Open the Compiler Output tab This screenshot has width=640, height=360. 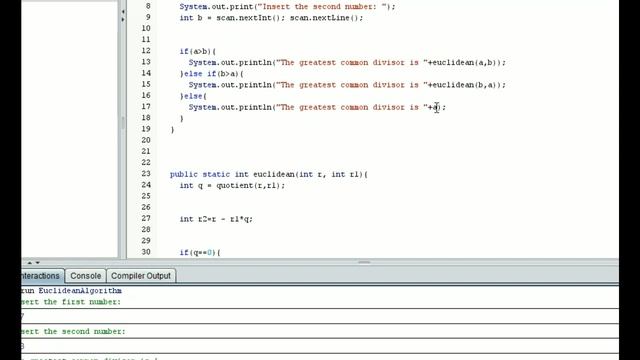coord(141,276)
